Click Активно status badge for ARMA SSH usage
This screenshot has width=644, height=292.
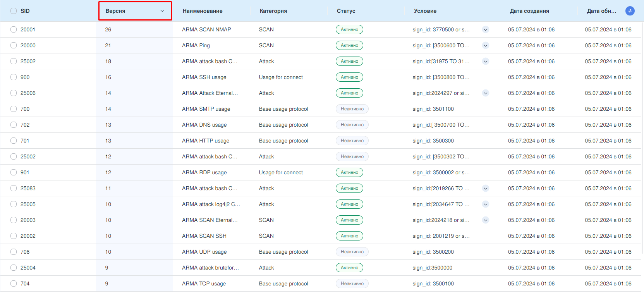point(349,77)
